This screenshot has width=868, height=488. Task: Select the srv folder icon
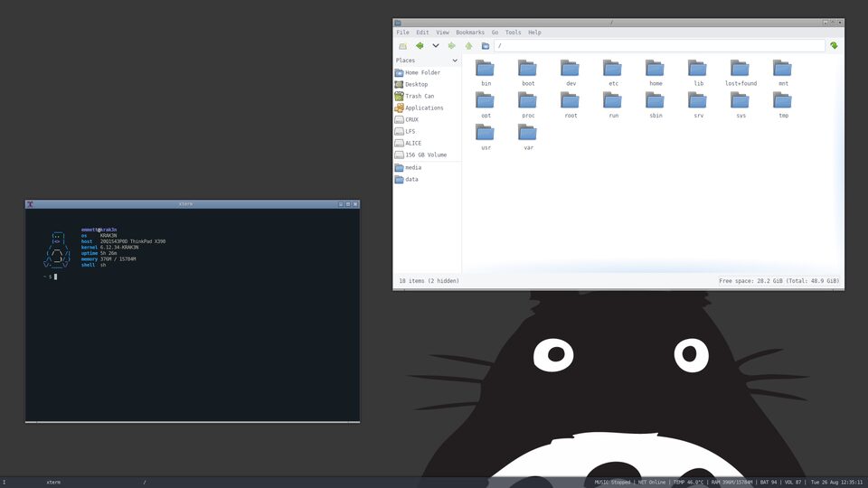(697, 100)
